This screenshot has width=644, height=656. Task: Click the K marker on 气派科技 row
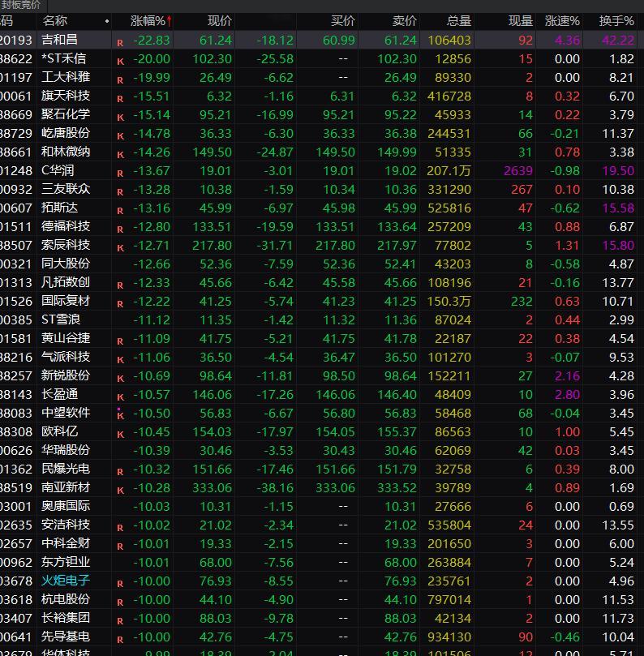pos(121,360)
